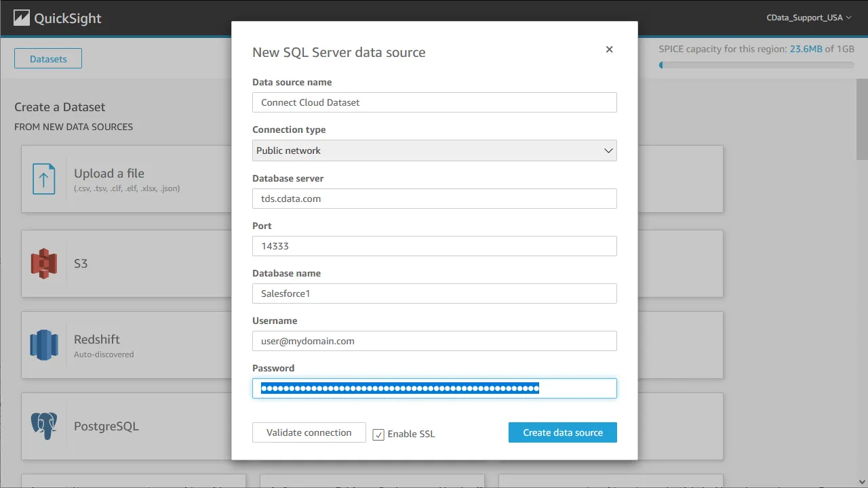Validate the SQL Server connection
This screenshot has width=868, height=488.
(x=309, y=432)
